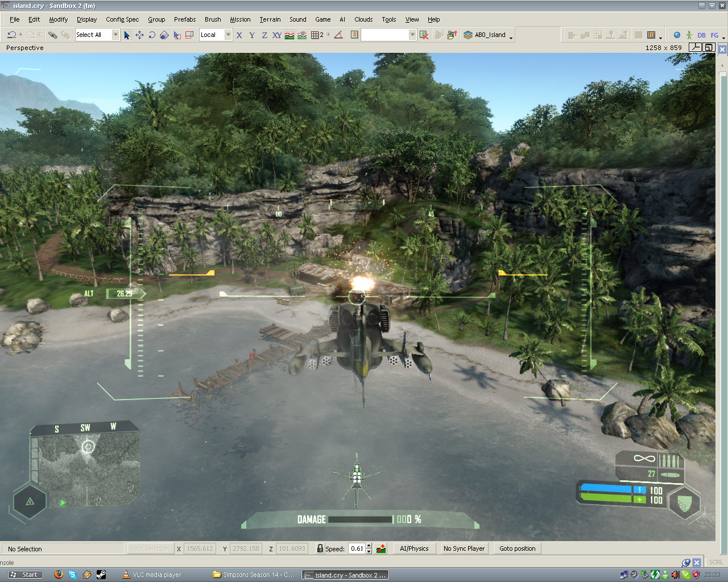
Task: Click the terrain collision icon beside speed
Action: pos(382,548)
